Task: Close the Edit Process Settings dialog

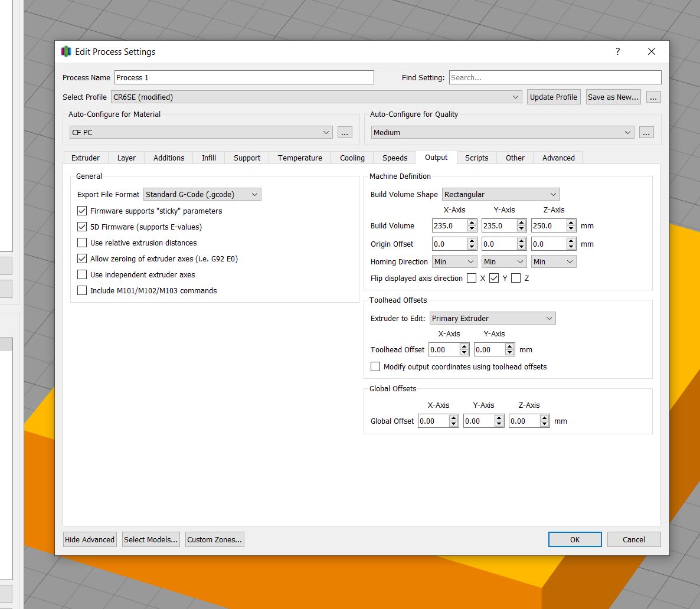Action: pos(652,51)
